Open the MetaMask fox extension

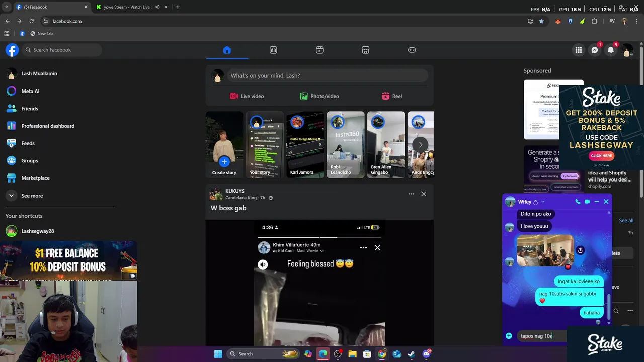coord(558,21)
